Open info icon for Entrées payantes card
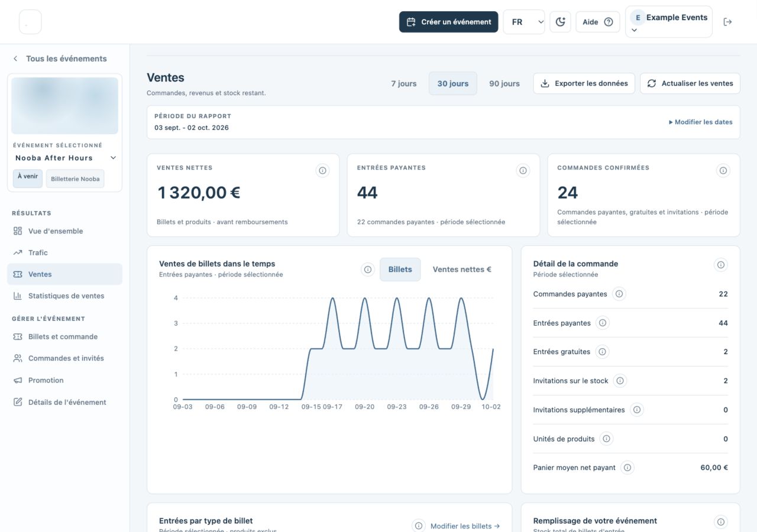 click(x=523, y=171)
